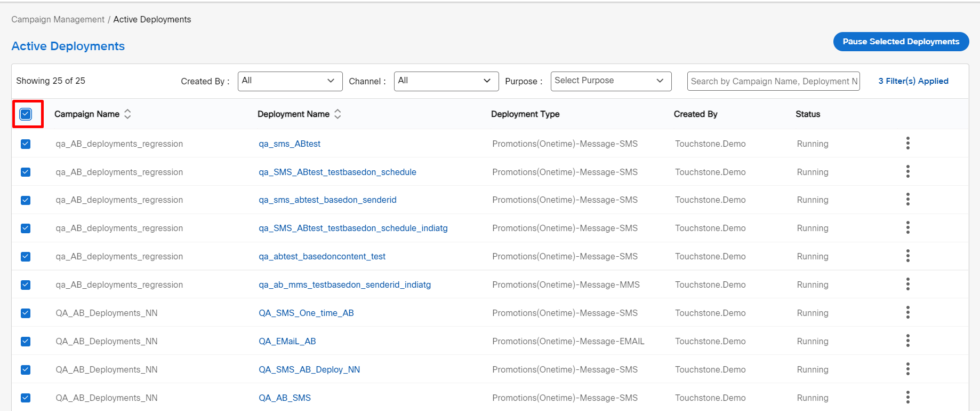Open qa_ab_mms_testbasedon_senderid_indiatg link
Viewport: 980px width, 411px height.
pyautogui.click(x=344, y=285)
